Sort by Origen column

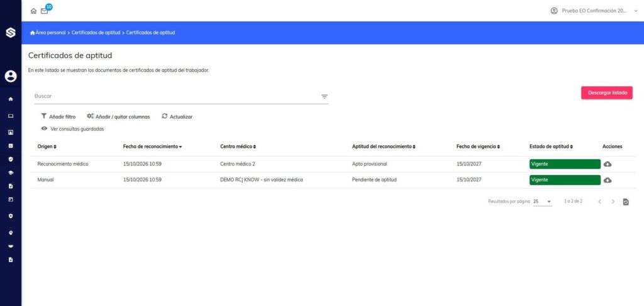(47, 147)
